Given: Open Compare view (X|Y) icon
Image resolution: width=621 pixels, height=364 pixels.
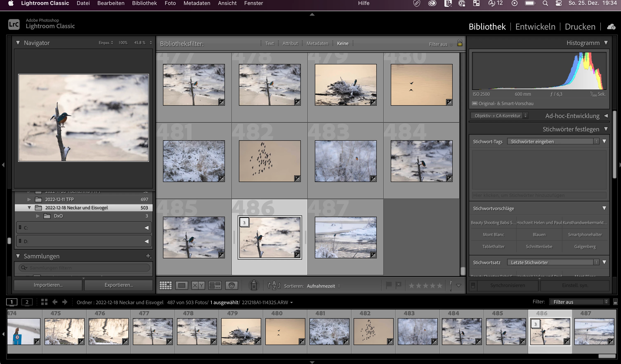Looking at the screenshot, I should coord(198,285).
